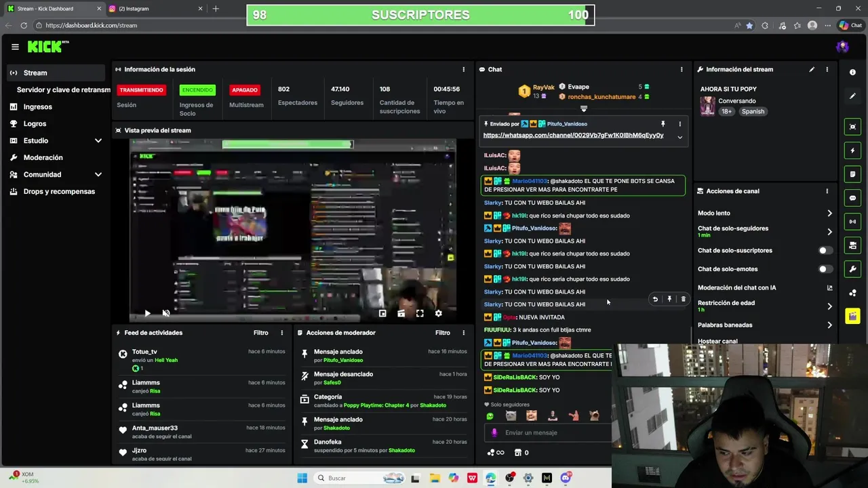Reload the page in browser
The height and width of the screenshot is (488, 868).
[24, 25]
